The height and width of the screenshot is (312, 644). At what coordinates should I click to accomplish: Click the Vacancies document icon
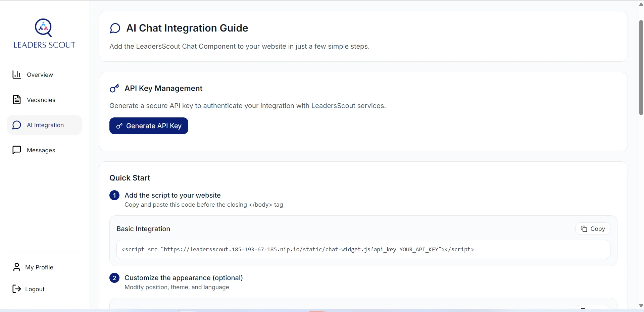point(17,100)
